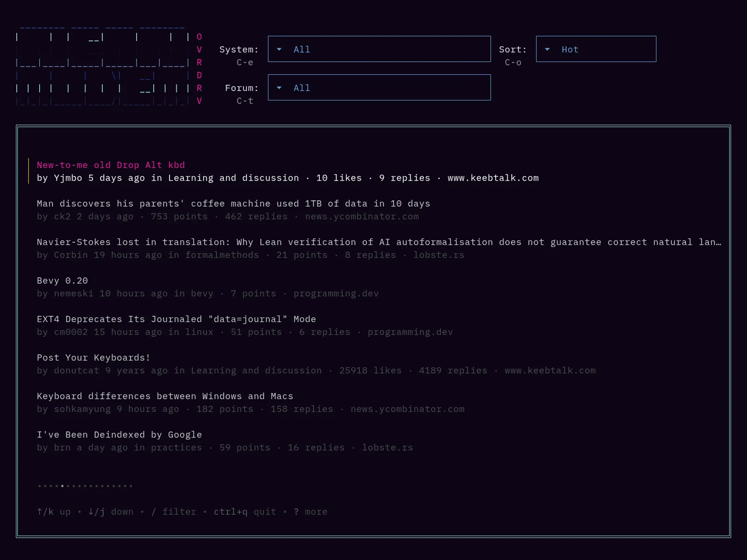Click the 'Sort:' label
This screenshot has height=560, width=747.
[x=513, y=49]
